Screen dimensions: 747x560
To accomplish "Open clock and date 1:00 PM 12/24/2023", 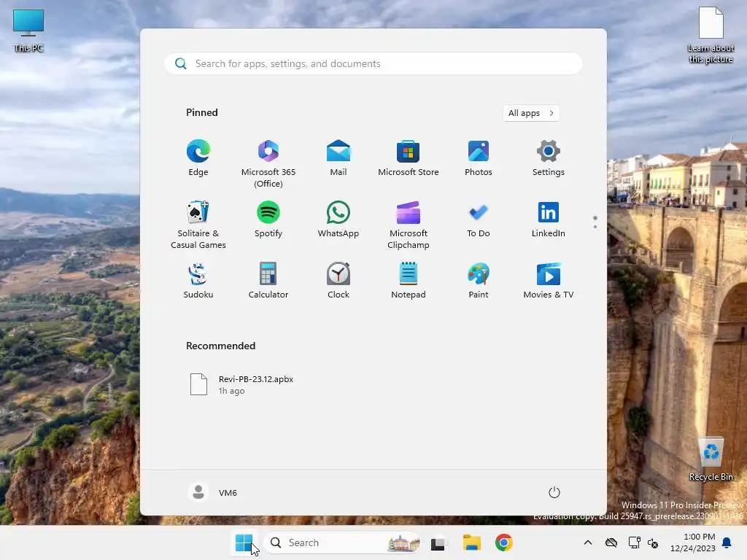I will pyautogui.click(x=693, y=542).
